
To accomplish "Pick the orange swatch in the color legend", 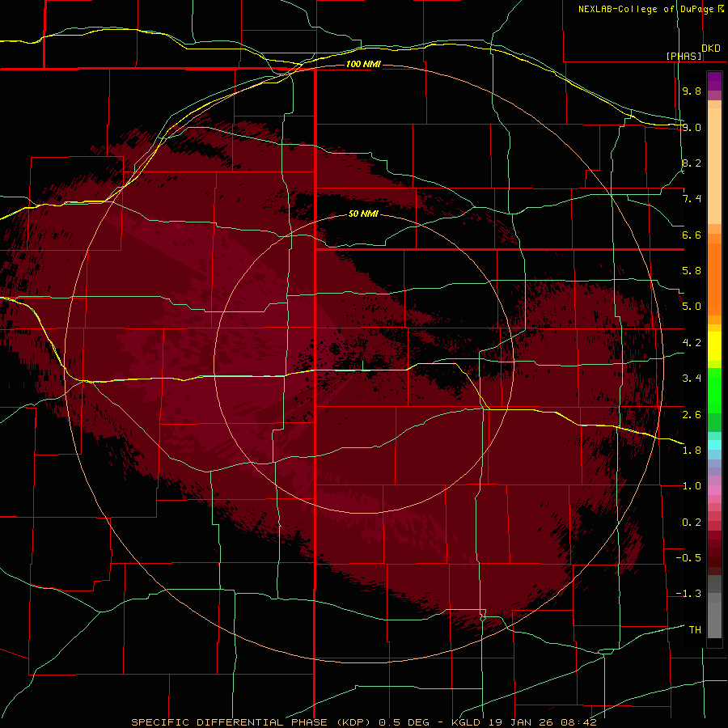I will (714, 278).
